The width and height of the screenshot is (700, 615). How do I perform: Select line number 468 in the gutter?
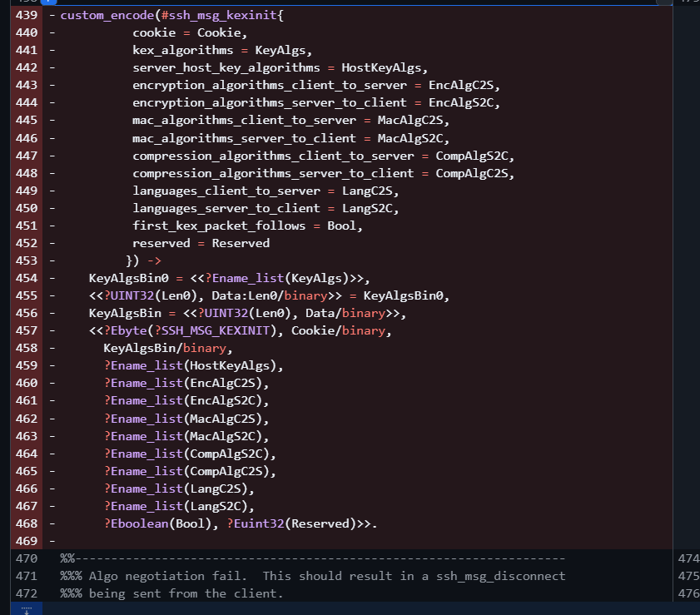27,523
